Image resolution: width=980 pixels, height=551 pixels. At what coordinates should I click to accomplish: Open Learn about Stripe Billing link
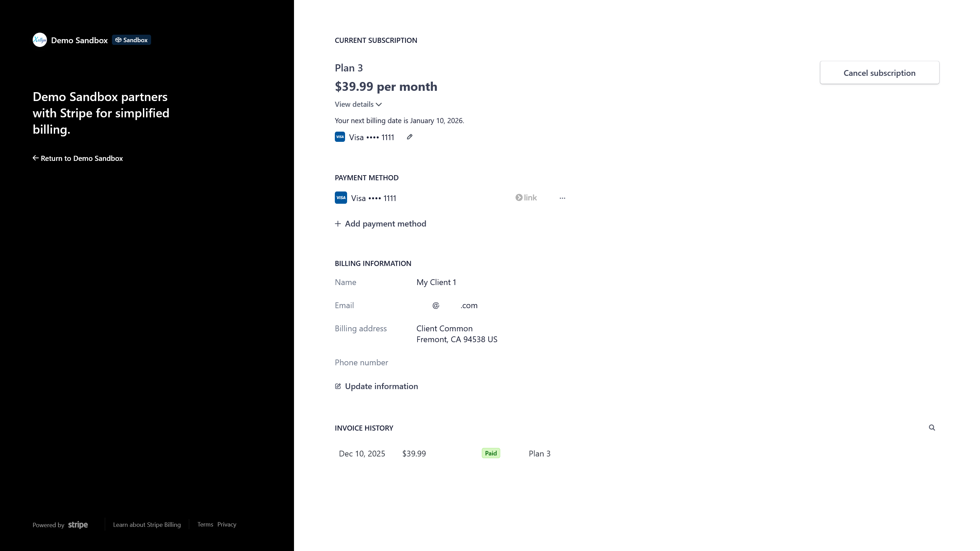tap(147, 525)
